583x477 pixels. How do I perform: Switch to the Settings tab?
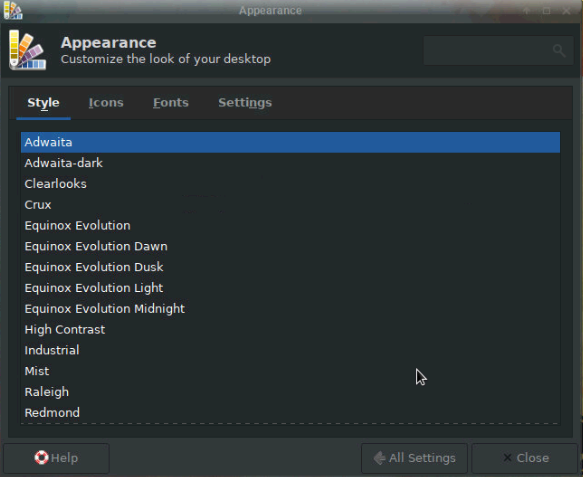coord(245,103)
